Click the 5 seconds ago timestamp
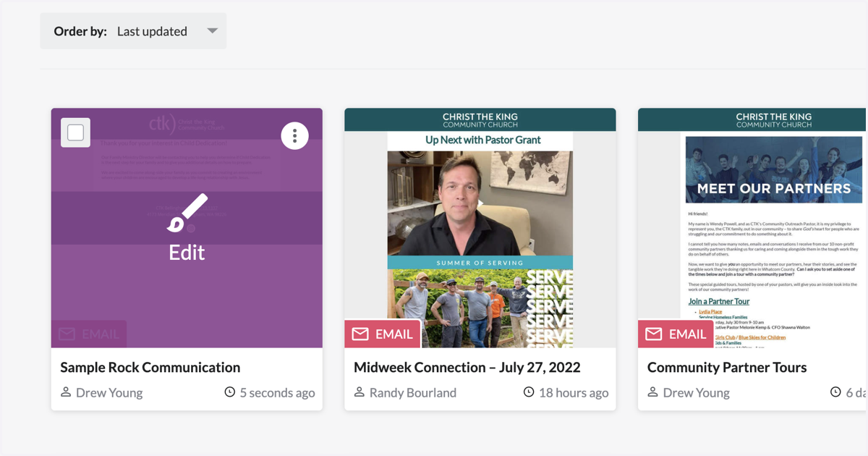Viewport: 868px width, 456px height. pyautogui.click(x=277, y=393)
